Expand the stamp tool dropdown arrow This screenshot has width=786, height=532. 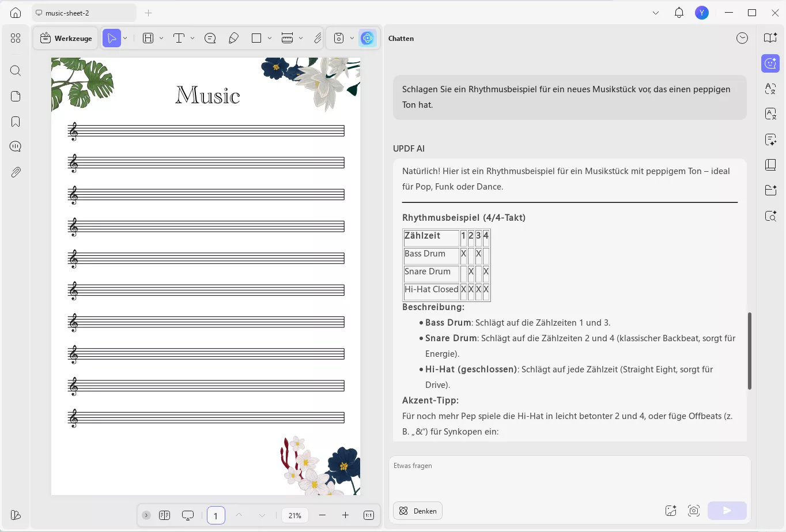[x=301, y=38]
